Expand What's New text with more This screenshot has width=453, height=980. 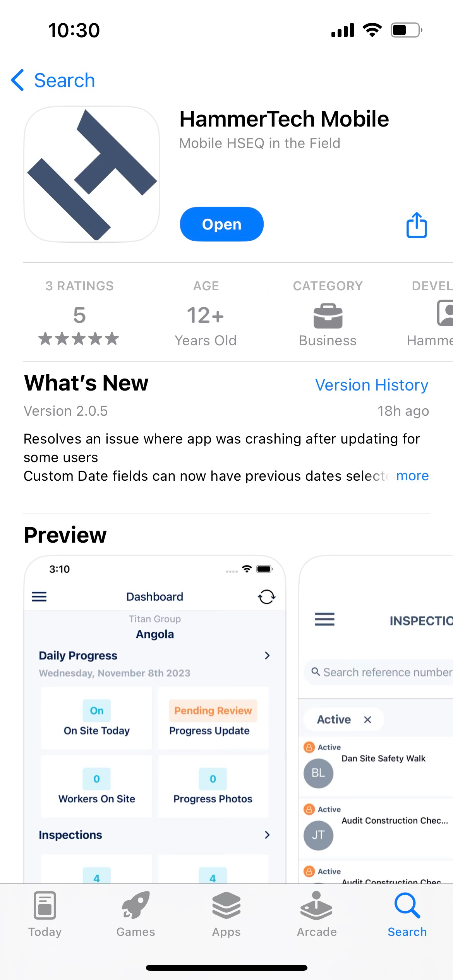412,476
